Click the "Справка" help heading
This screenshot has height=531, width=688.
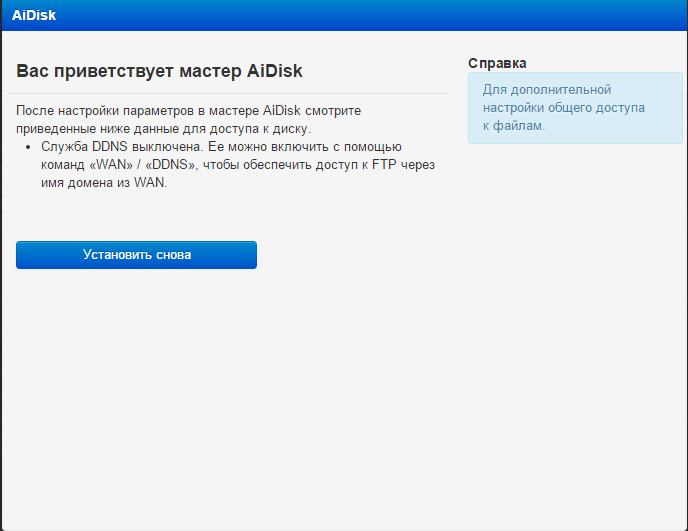click(x=497, y=63)
